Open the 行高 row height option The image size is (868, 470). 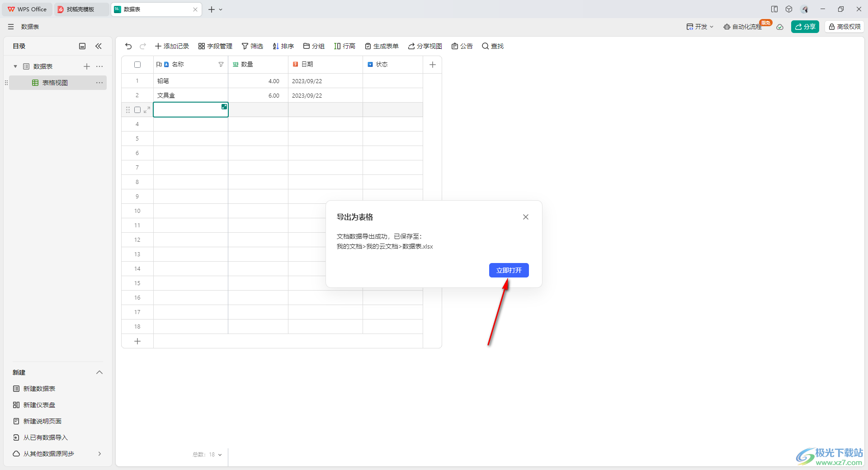[344, 46]
